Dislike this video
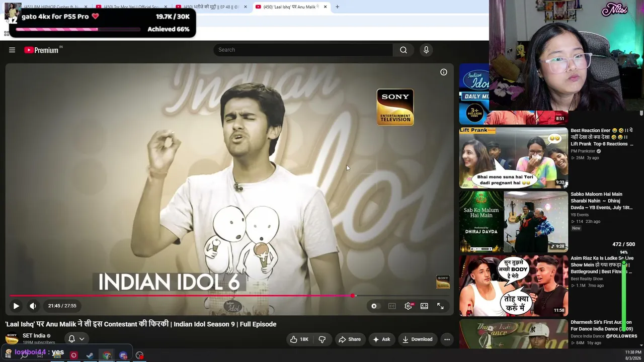This screenshot has height=362, width=644. (x=322, y=339)
